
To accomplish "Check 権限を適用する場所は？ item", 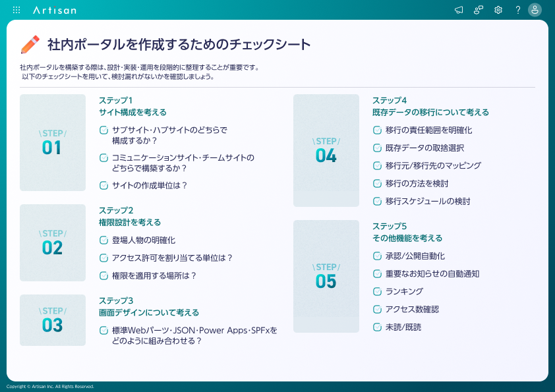I will coord(103,275).
